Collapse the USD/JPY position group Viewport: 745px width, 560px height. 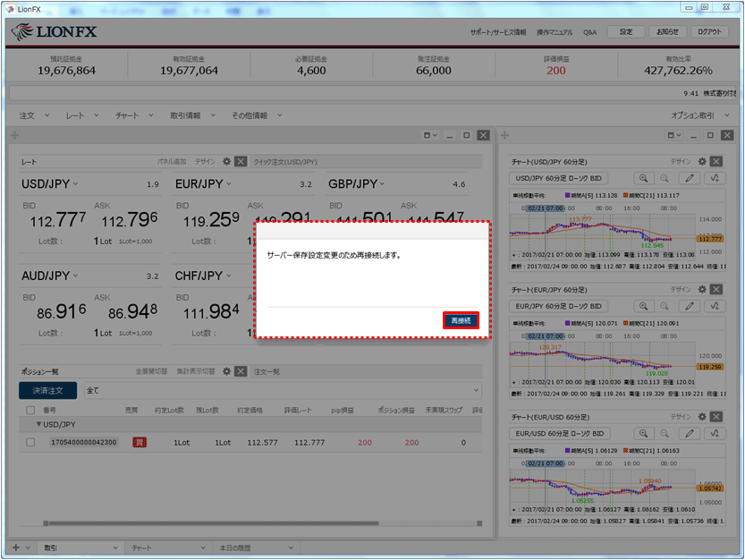(x=38, y=424)
